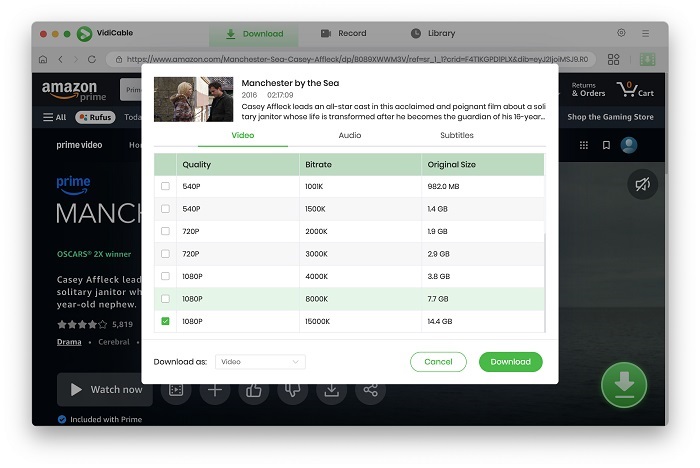Go to browser home page

tap(43, 59)
